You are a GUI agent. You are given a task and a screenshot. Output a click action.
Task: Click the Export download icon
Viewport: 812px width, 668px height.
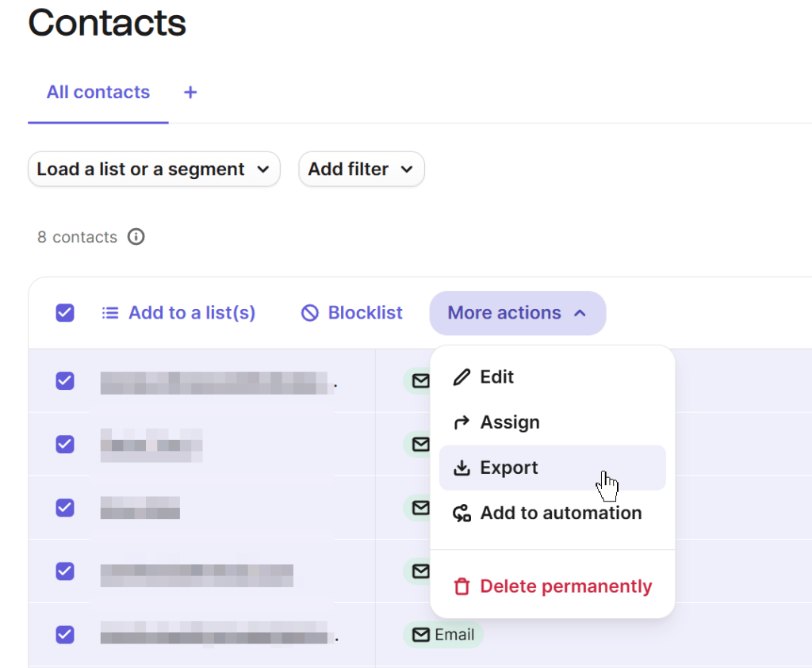461,468
